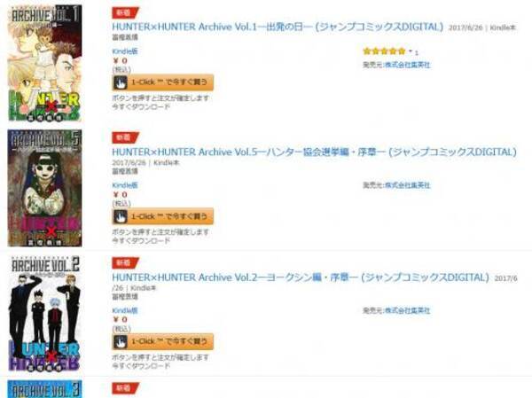Screen dimensions: 532x398
Task: Select the Kindle版 format link under Vol.1
Action: pyautogui.click(x=125, y=51)
